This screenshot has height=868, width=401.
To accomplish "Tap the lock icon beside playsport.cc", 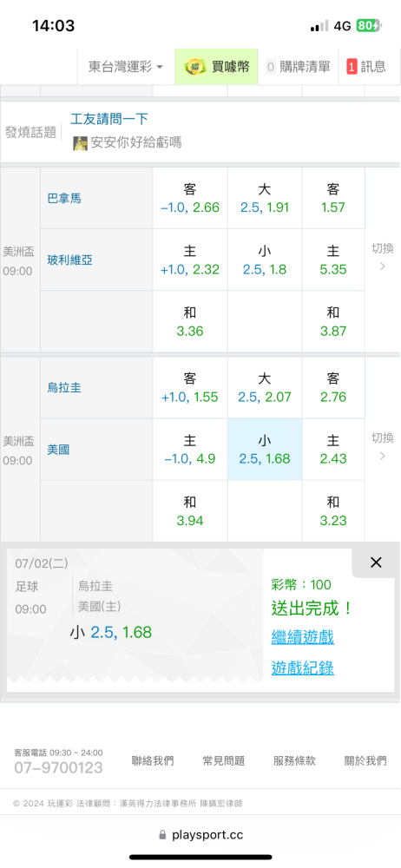I will coord(162,834).
